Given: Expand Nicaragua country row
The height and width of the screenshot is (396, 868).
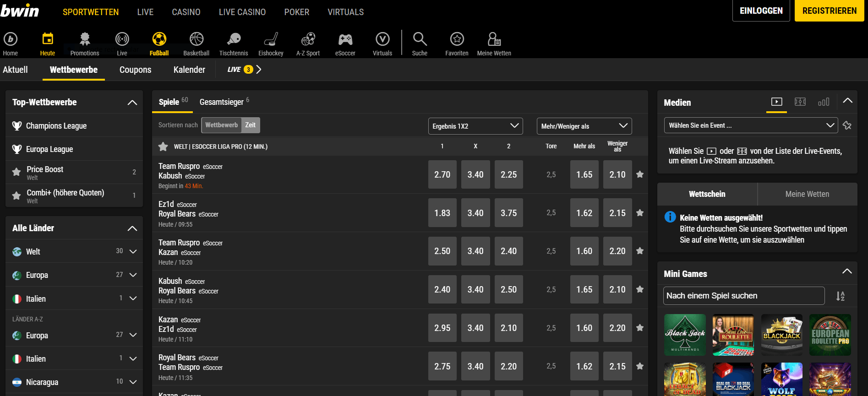Looking at the screenshot, I should (x=74, y=382).
